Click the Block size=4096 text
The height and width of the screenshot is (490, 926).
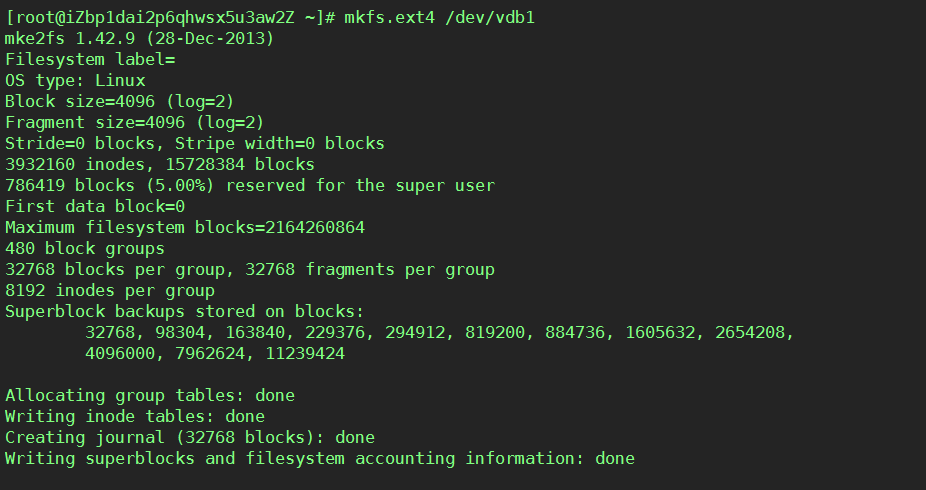(x=80, y=102)
